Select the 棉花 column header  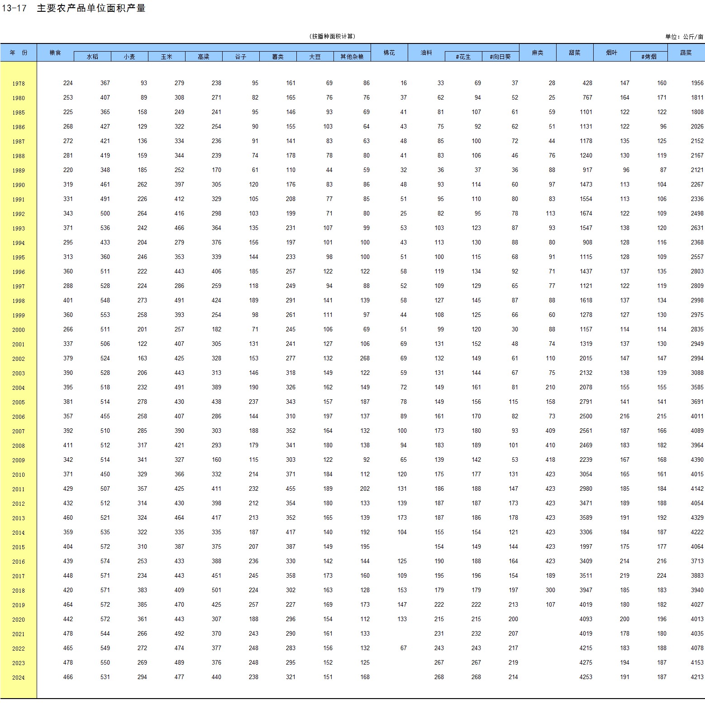pyautogui.click(x=389, y=53)
